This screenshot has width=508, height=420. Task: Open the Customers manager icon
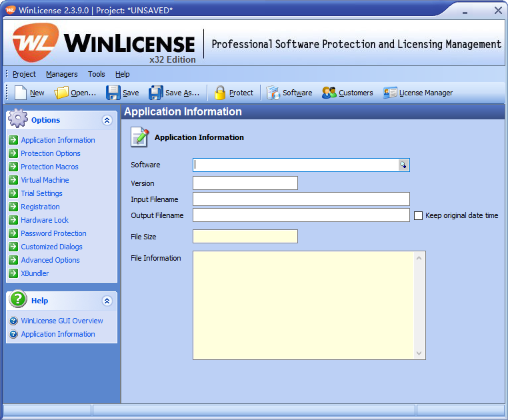(329, 93)
